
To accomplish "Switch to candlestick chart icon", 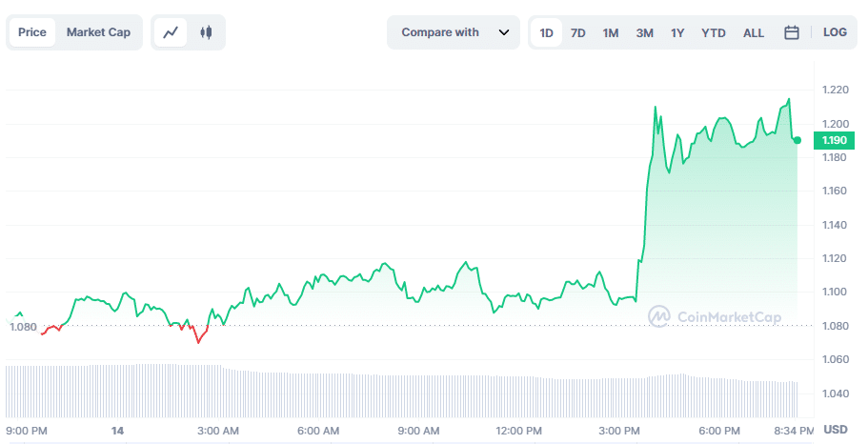I will (x=206, y=32).
